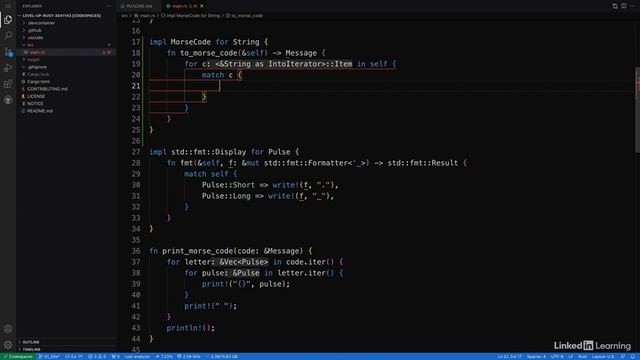Click the split editor icon
Screen dimensions: 640x360
click(624, 6)
